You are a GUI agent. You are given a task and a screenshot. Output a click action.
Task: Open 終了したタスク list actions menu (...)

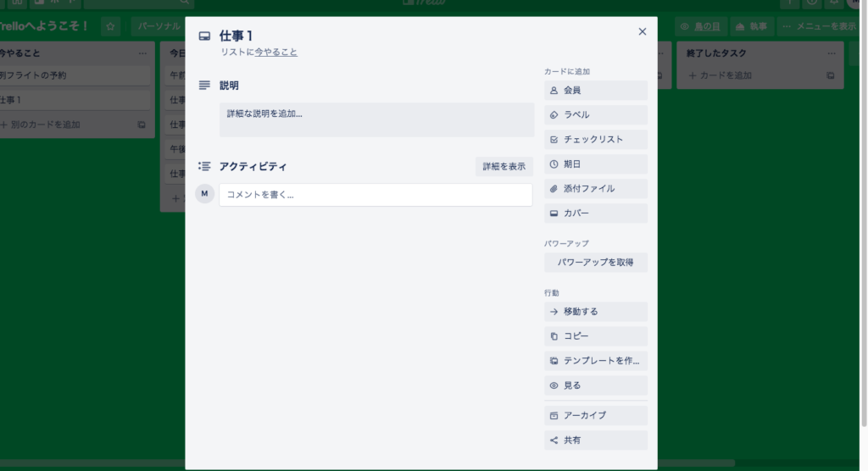(832, 53)
